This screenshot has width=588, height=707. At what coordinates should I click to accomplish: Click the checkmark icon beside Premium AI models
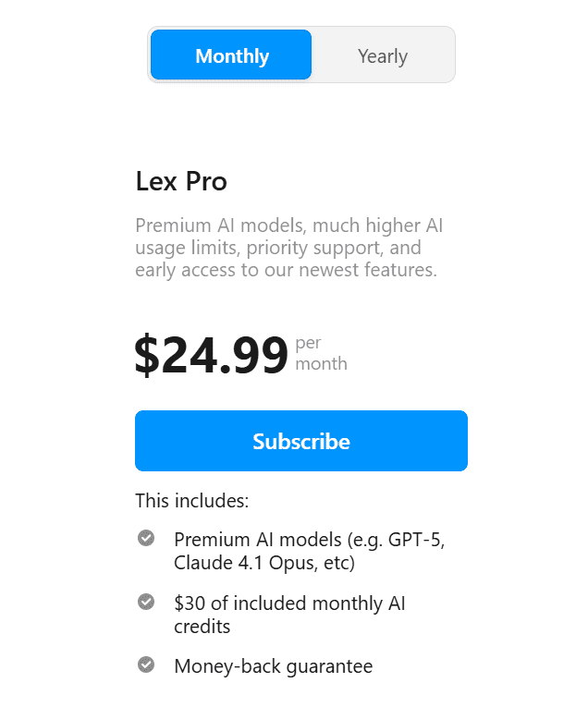145,538
